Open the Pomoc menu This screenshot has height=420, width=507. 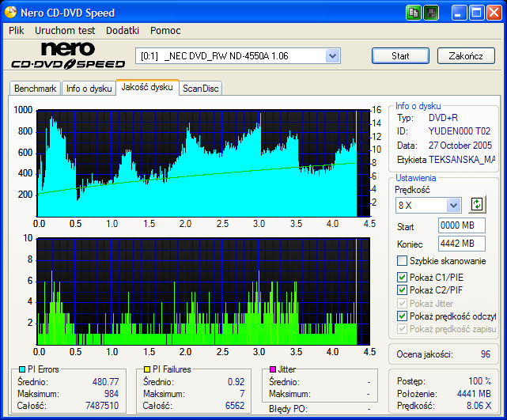[x=165, y=30]
